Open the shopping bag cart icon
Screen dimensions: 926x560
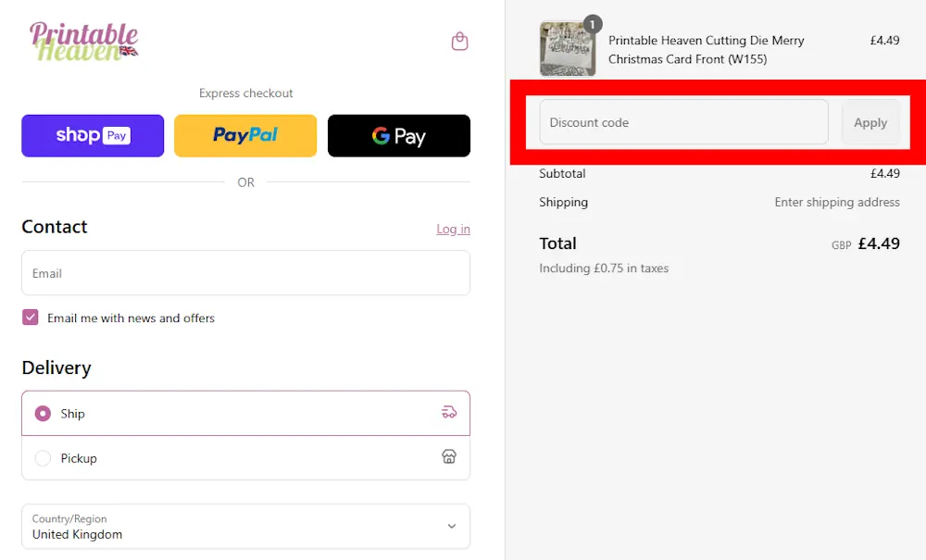click(459, 42)
